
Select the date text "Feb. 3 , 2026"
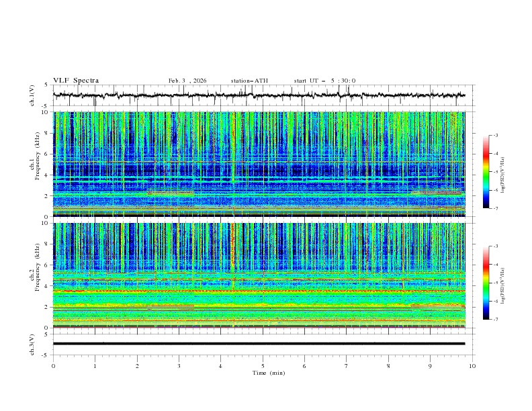pos(187,81)
